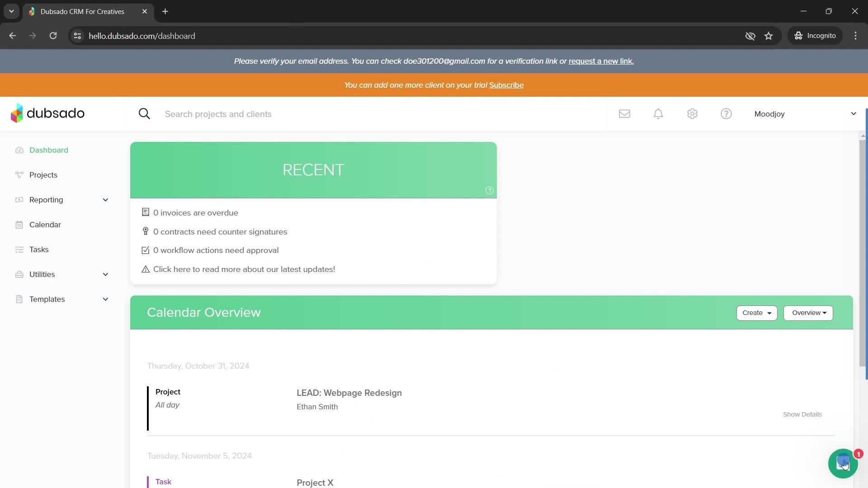Open Projects in sidebar
Image resolution: width=868 pixels, height=488 pixels.
click(x=43, y=175)
